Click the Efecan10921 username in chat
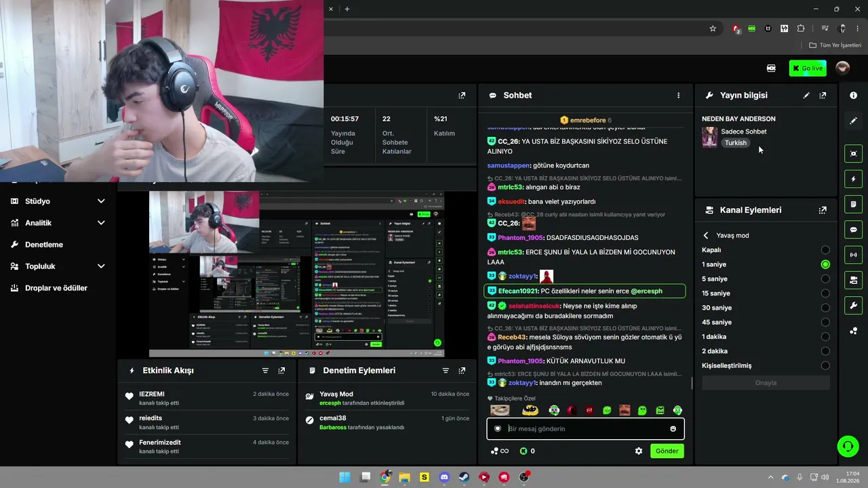The height and width of the screenshot is (488, 868). click(x=518, y=291)
